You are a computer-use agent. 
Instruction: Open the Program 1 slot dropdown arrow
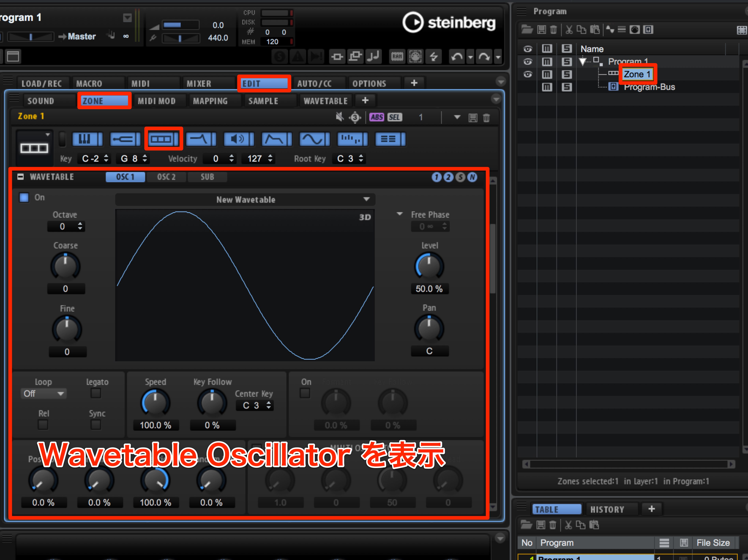point(127,18)
